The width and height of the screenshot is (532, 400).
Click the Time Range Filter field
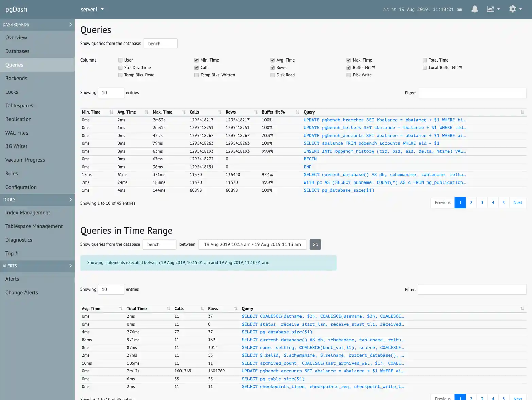pyautogui.click(x=472, y=289)
